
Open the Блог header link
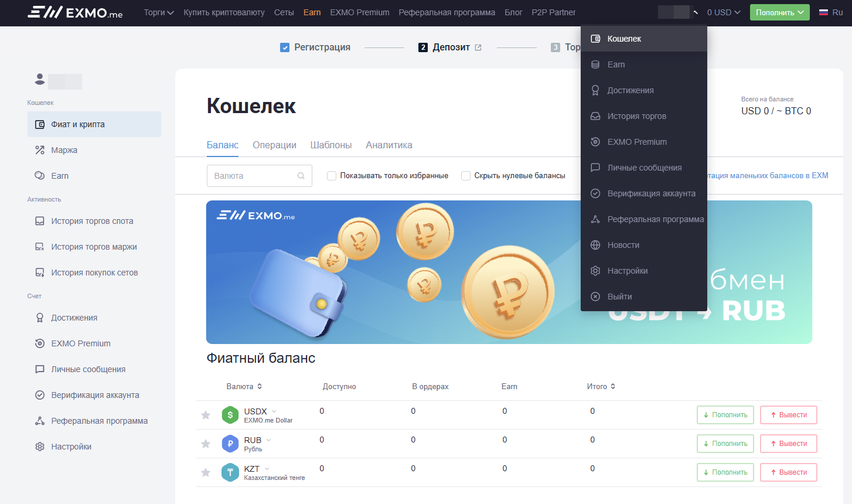point(513,12)
